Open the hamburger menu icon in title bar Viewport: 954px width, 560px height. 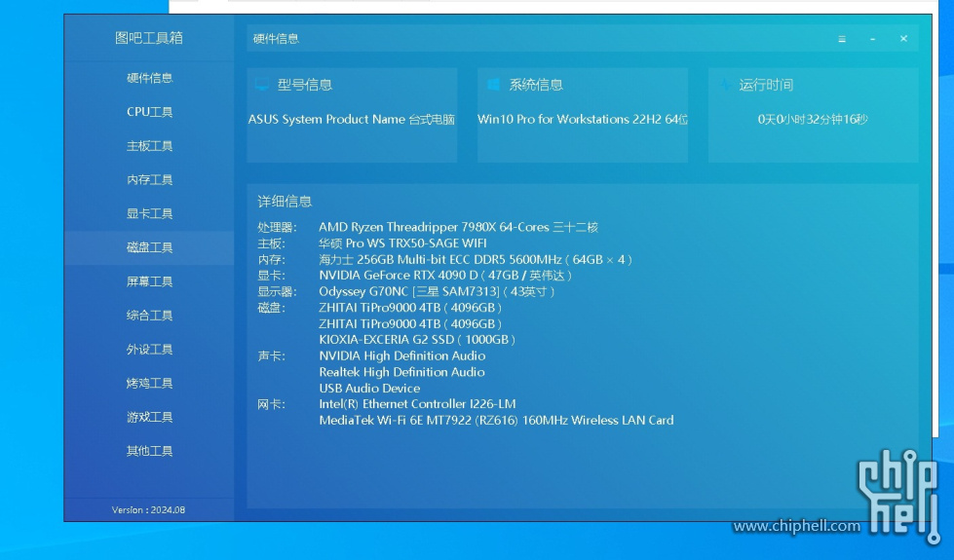pos(842,39)
